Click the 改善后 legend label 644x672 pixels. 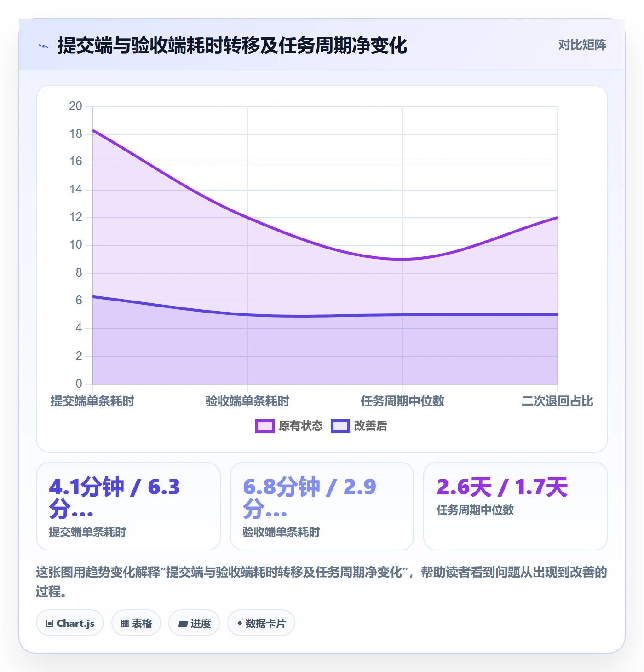point(370,426)
